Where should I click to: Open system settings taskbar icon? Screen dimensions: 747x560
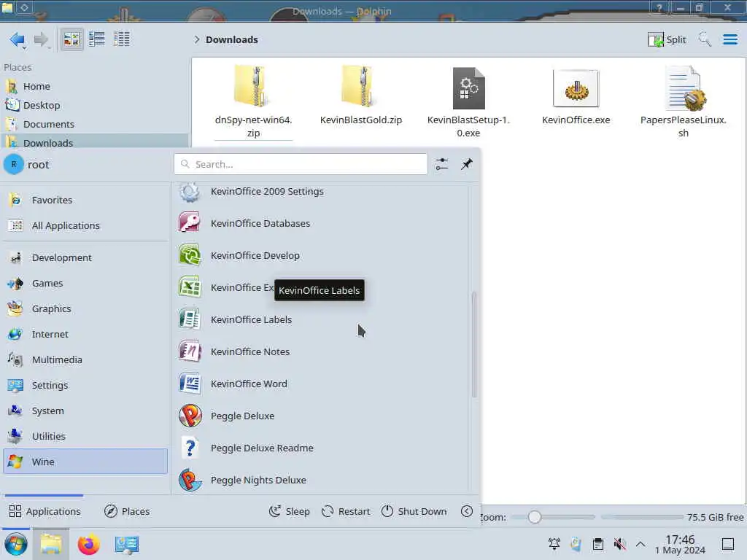pos(127,544)
